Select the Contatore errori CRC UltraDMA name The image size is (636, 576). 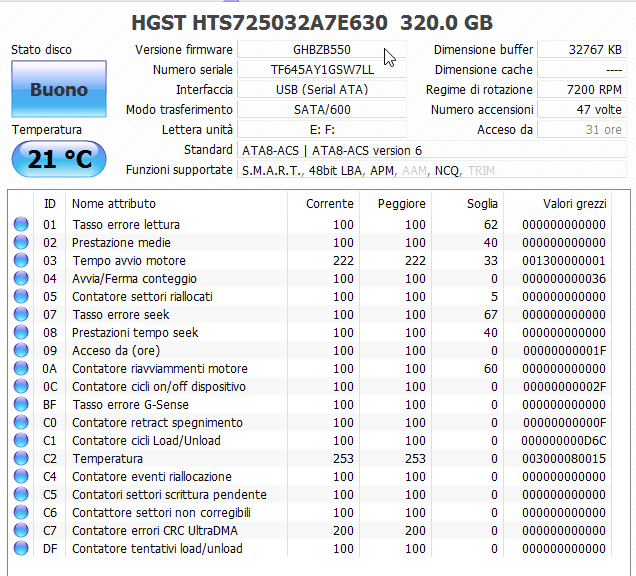point(155,531)
